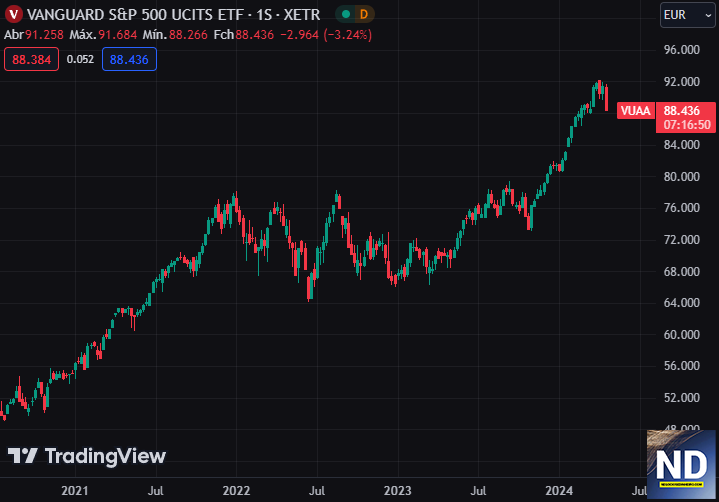This screenshot has height=502, width=719.
Task: Click the countdown timer 07:16:50
Action: click(x=687, y=125)
